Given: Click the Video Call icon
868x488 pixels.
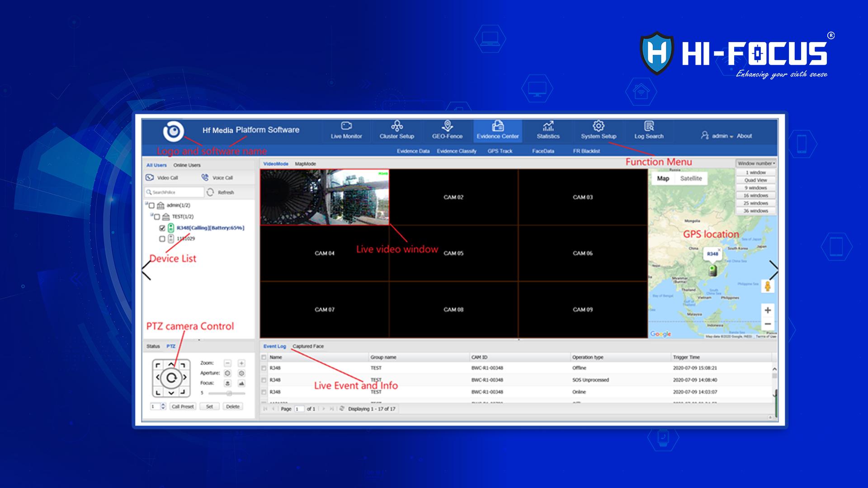Looking at the screenshot, I should [150, 178].
